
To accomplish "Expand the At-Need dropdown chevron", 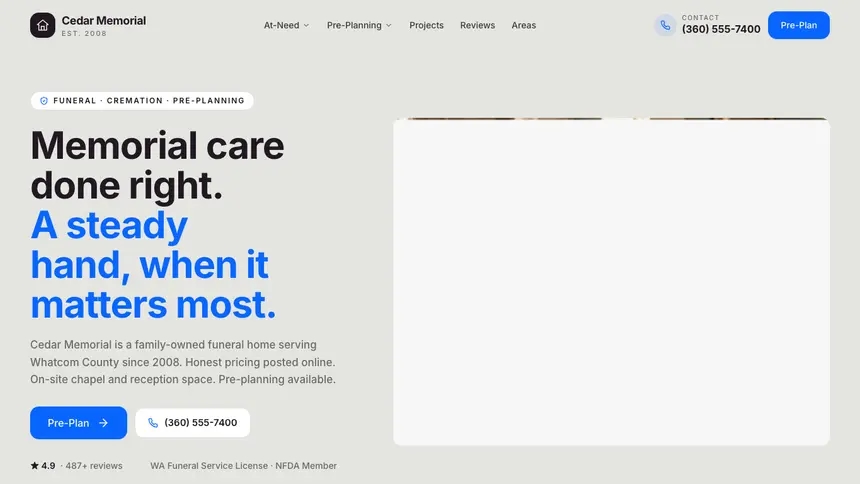I will [306, 25].
